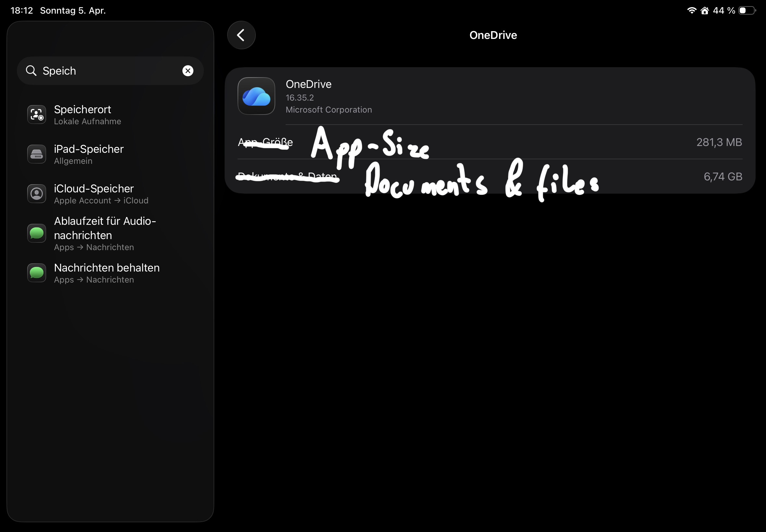The image size is (766, 532).
Task: Click the battery status icon
Action: pyautogui.click(x=747, y=10)
